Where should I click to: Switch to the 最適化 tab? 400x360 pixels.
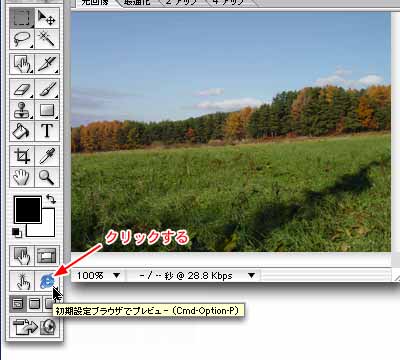pyautogui.click(x=137, y=3)
